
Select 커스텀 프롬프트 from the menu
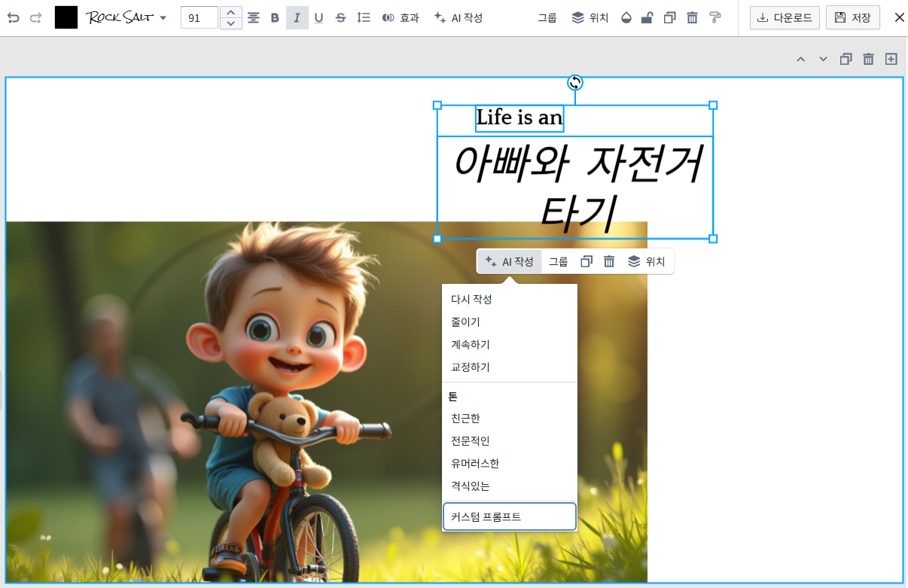(510, 516)
